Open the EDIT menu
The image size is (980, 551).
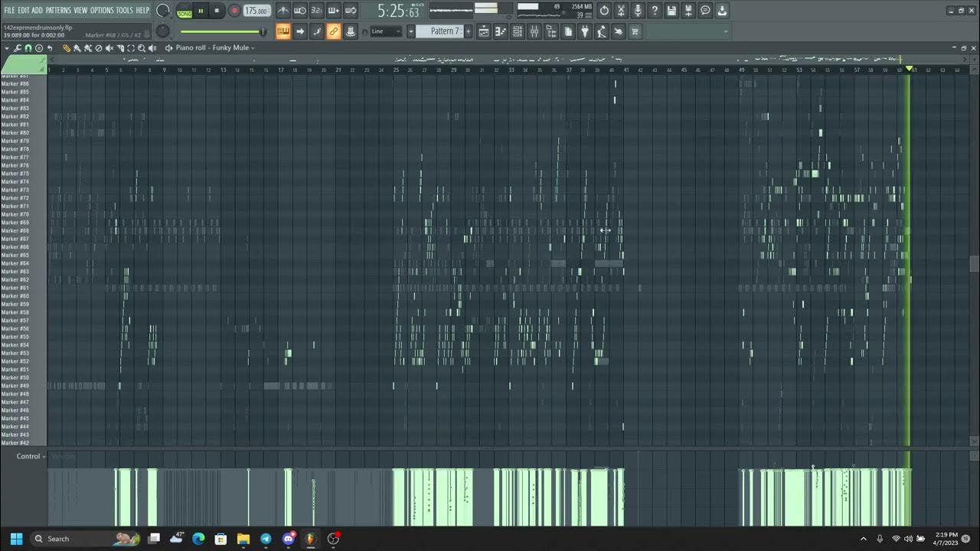pyautogui.click(x=24, y=10)
